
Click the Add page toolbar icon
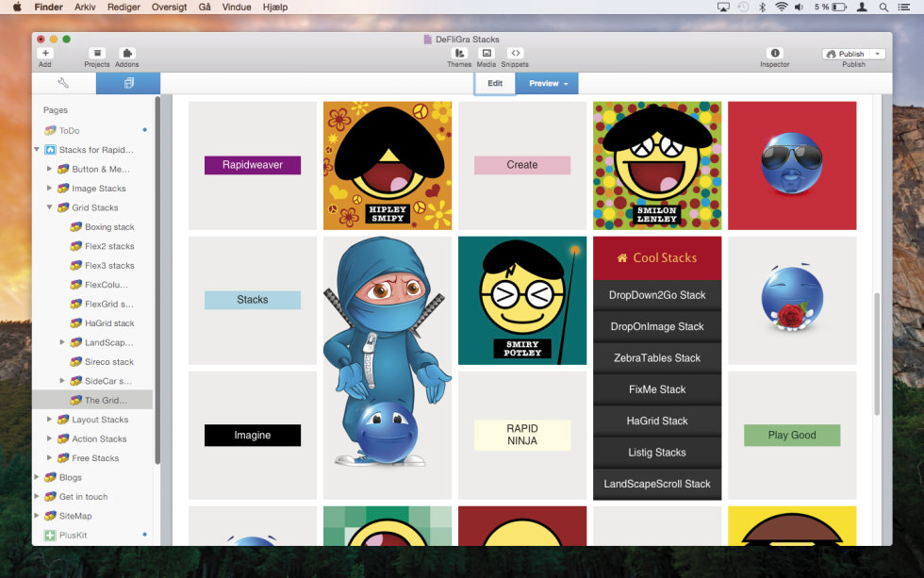click(45, 53)
